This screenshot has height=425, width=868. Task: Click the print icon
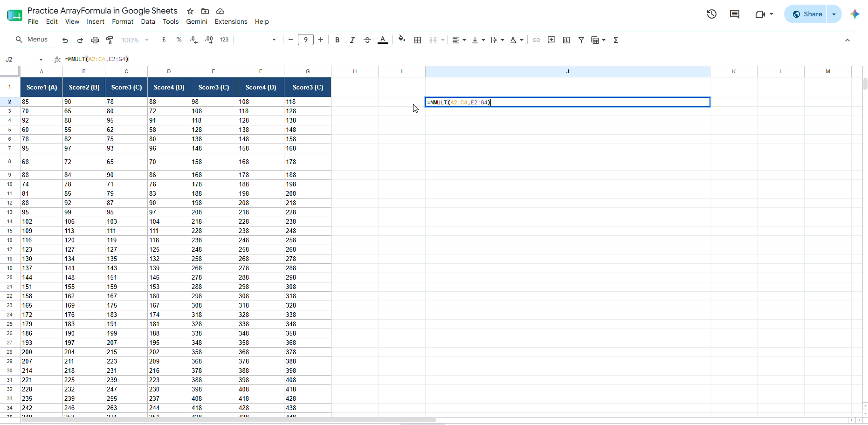pos(95,40)
